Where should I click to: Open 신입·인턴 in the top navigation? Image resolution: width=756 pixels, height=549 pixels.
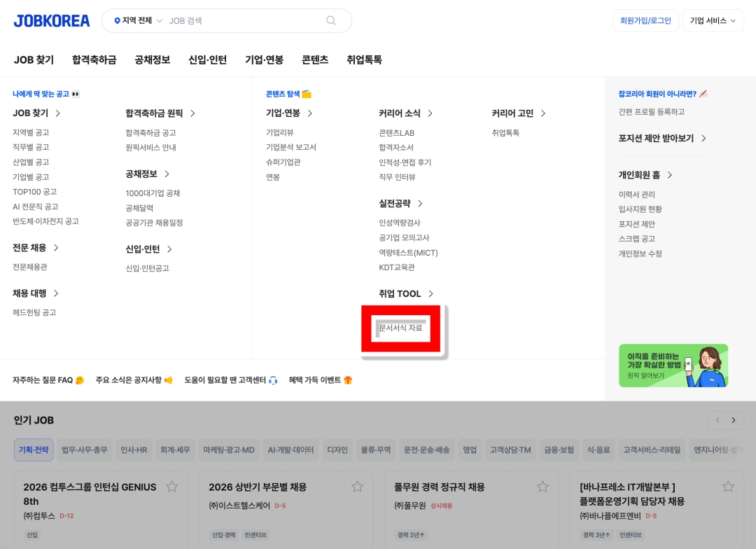point(207,60)
